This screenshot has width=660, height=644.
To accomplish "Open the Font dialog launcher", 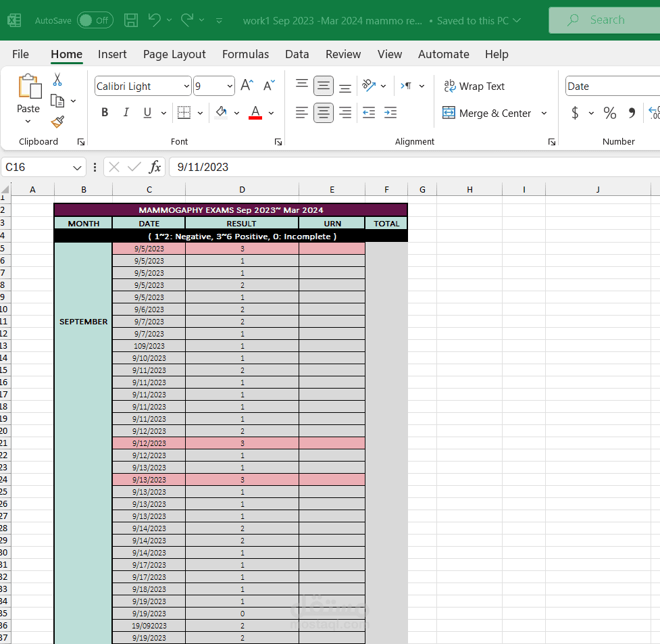I will [x=278, y=142].
